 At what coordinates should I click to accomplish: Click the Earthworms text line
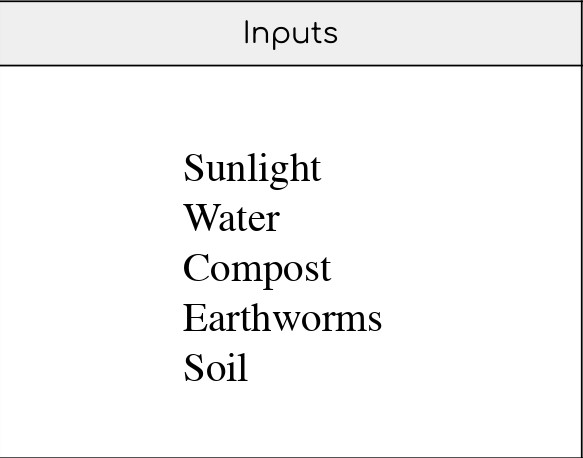tap(282, 318)
